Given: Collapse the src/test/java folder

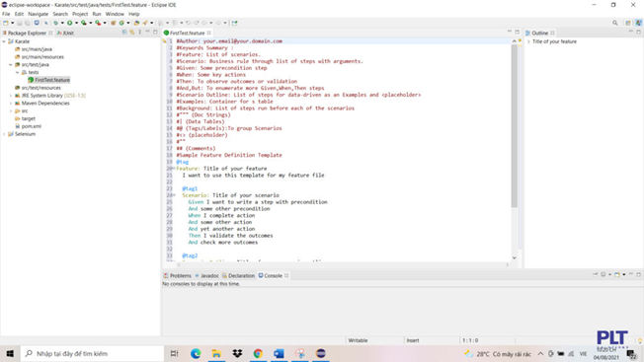Looking at the screenshot, I should pyautogui.click(x=11, y=65).
